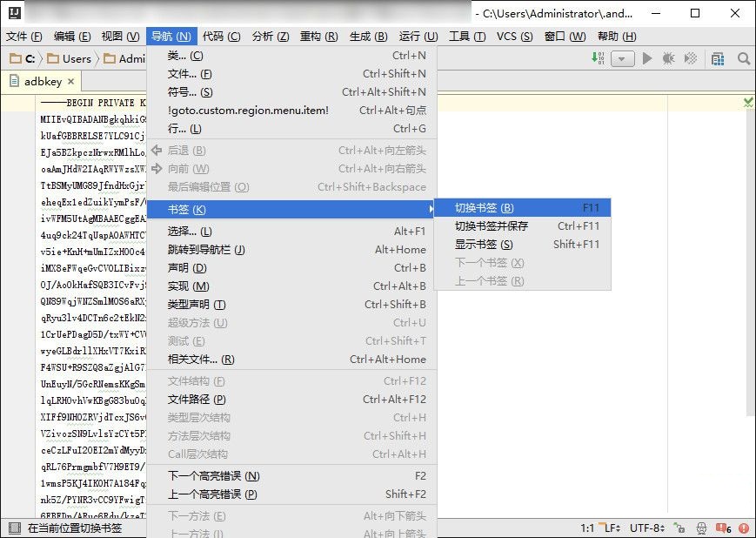The image size is (756, 538).
Task: Open the run configuration dropdown in toolbar
Action: (621, 58)
